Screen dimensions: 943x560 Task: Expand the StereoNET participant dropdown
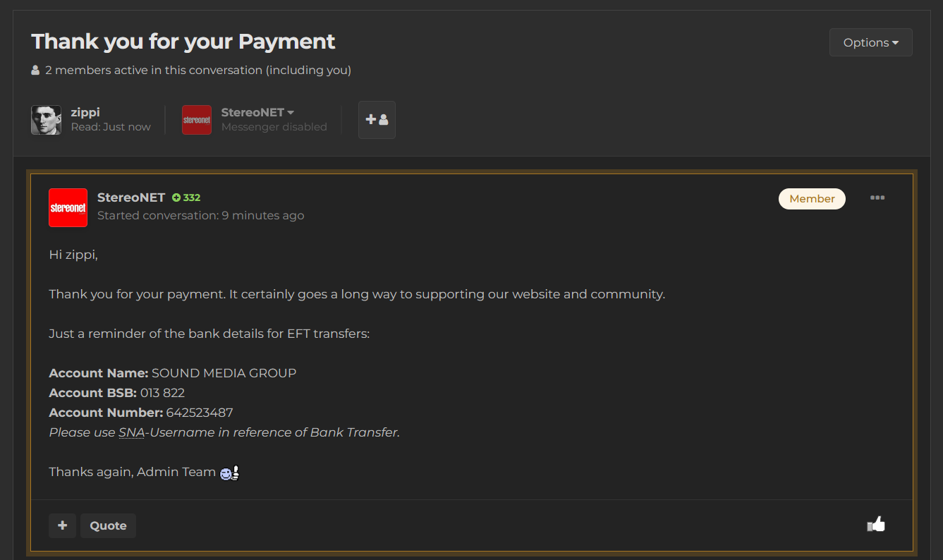tap(257, 112)
